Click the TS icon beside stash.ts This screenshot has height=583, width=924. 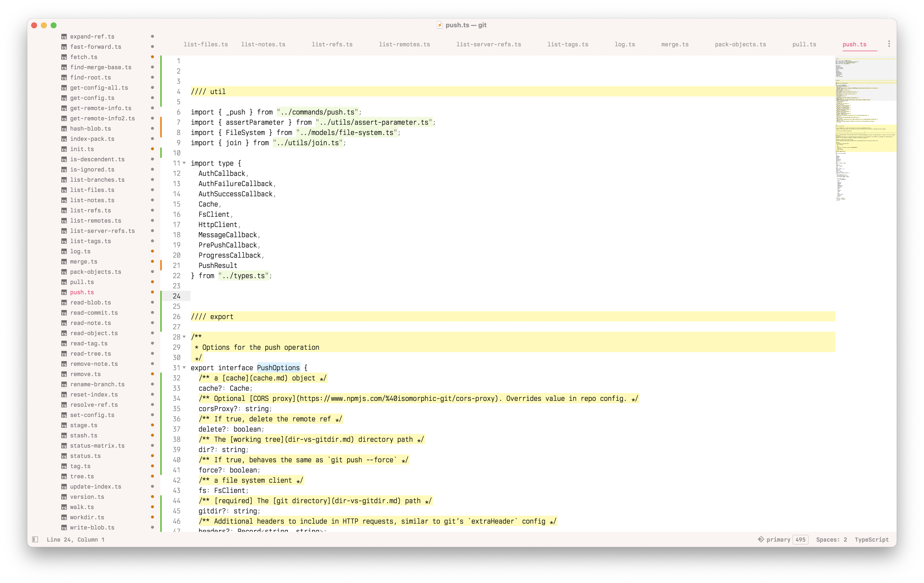(64, 436)
